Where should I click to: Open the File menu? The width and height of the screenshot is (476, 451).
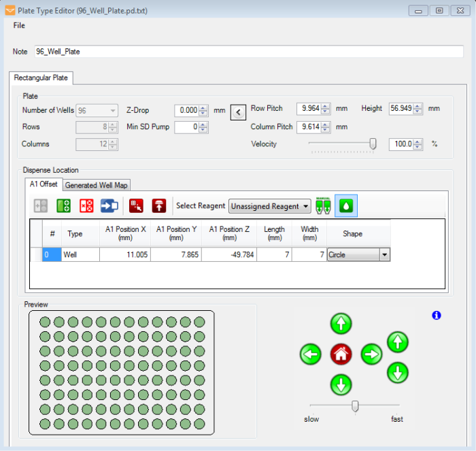pyautogui.click(x=19, y=25)
